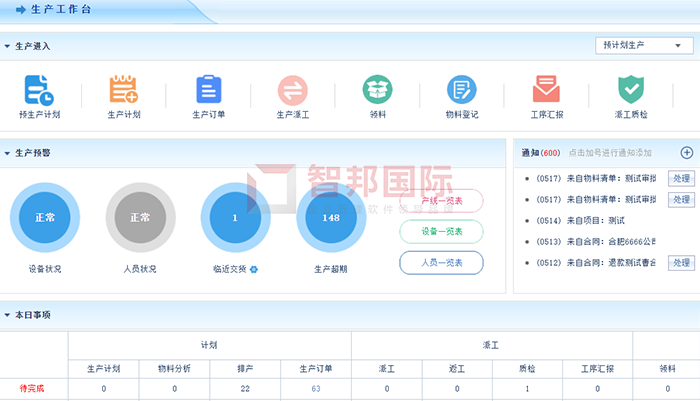
Task: Click 处理 for the first 物料清单 notice
Action: click(681, 178)
